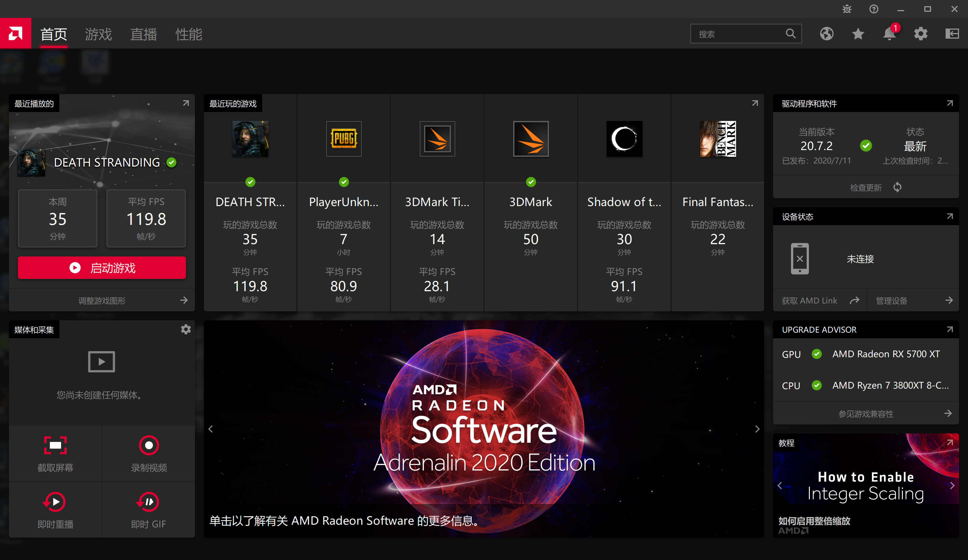Image resolution: width=968 pixels, height=560 pixels.
Task: Click 检查更新 button
Action: [866, 187]
